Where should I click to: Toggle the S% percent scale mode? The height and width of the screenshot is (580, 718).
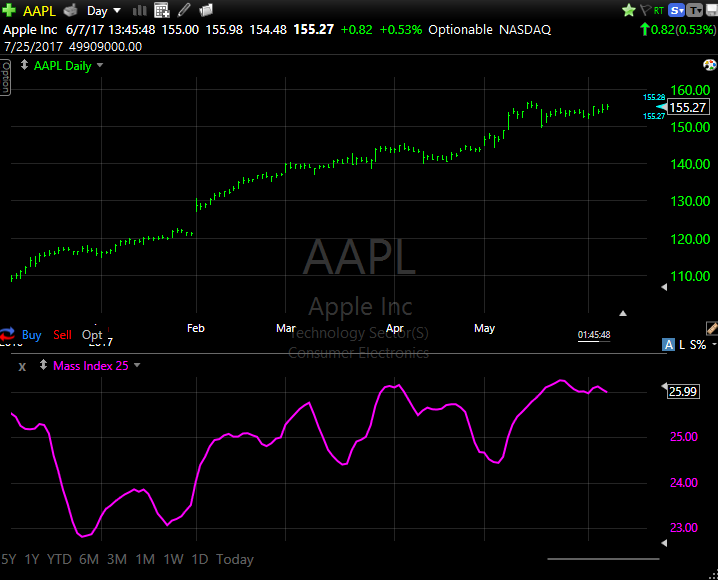(x=698, y=345)
